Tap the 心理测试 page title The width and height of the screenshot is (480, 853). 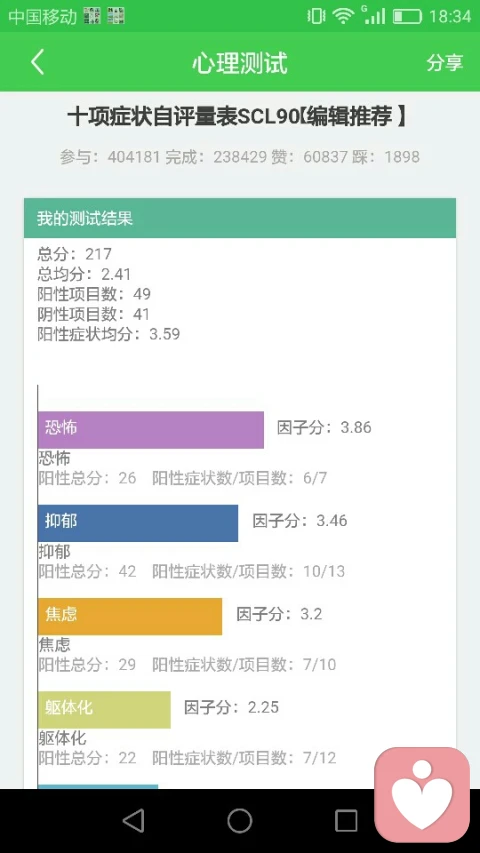(x=239, y=63)
